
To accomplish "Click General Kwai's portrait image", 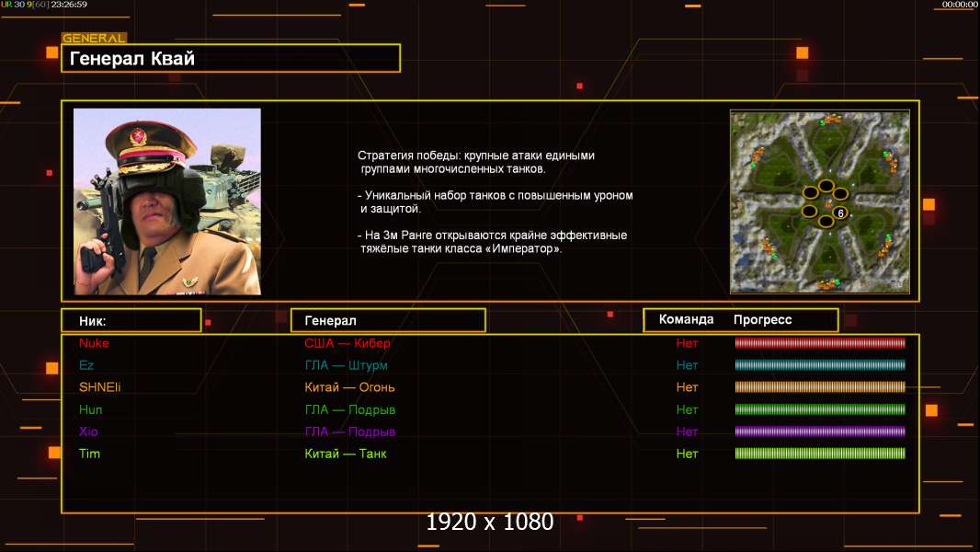I will pyautogui.click(x=167, y=201).
